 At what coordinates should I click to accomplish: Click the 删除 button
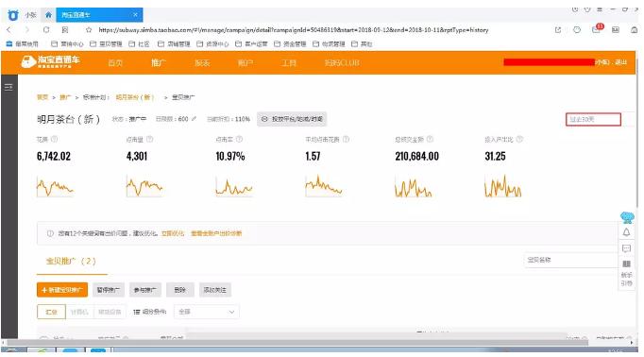pos(180,290)
